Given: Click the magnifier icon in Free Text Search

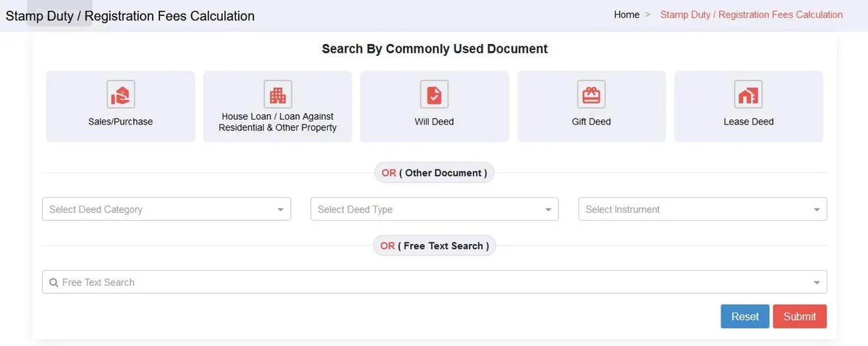Looking at the screenshot, I should (x=54, y=282).
